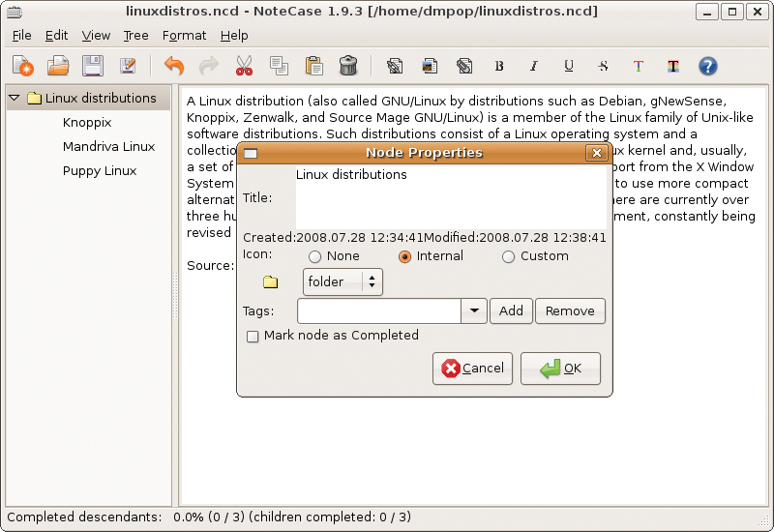
Task: Delete using the trash can icon
Action: coord(348,66)
